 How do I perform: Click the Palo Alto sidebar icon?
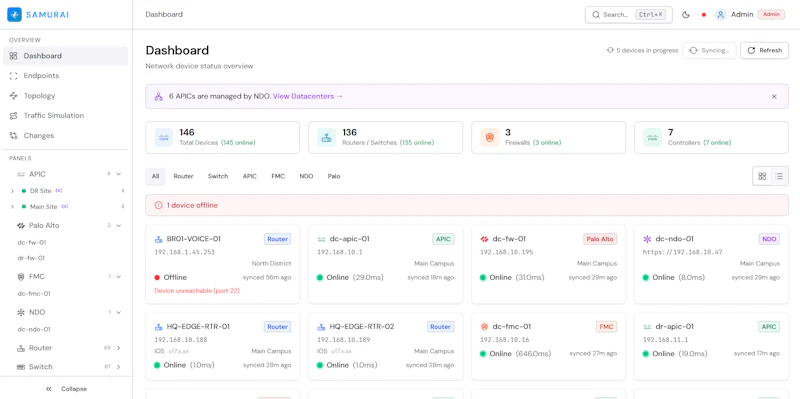(x=21, y=225)
